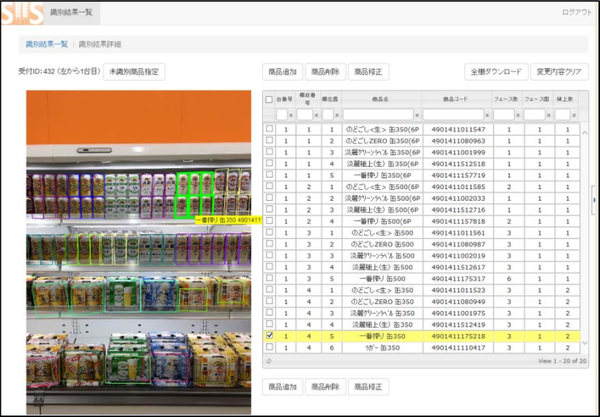
Task: Clear the 棚段番号 filter with its x icon
Action: (x=316, y=115)
